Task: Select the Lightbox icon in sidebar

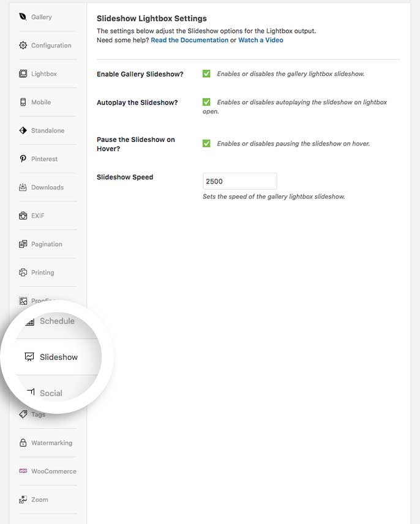Action: click(23, 74)
